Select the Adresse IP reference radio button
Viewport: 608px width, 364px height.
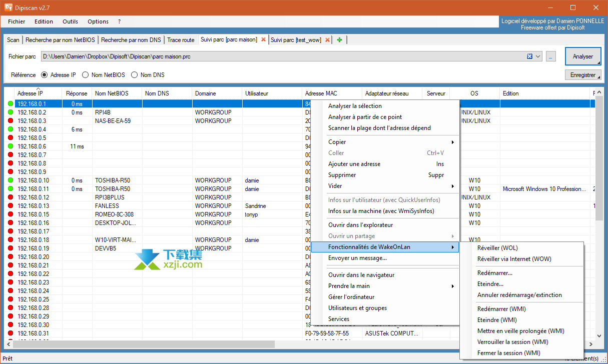point(44,75)
